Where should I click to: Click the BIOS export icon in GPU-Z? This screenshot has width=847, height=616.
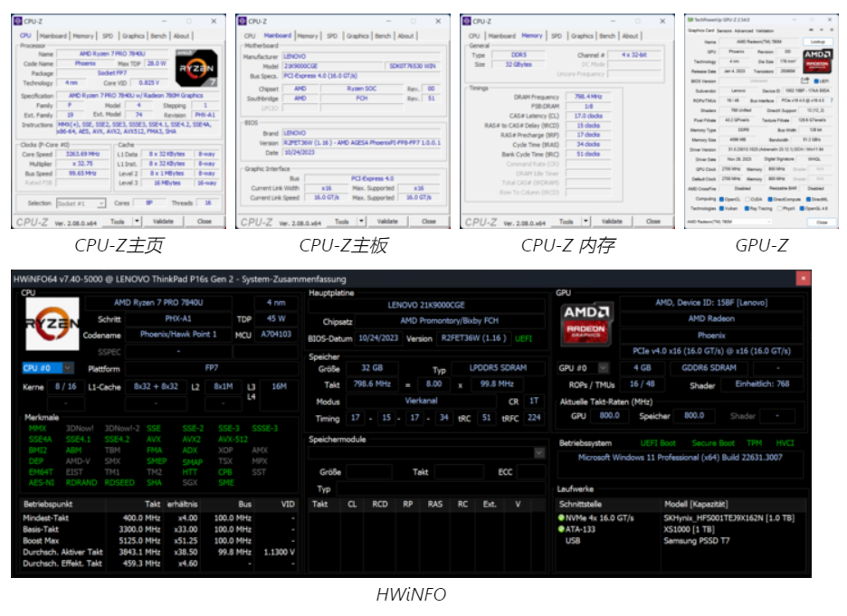(804, 81)
